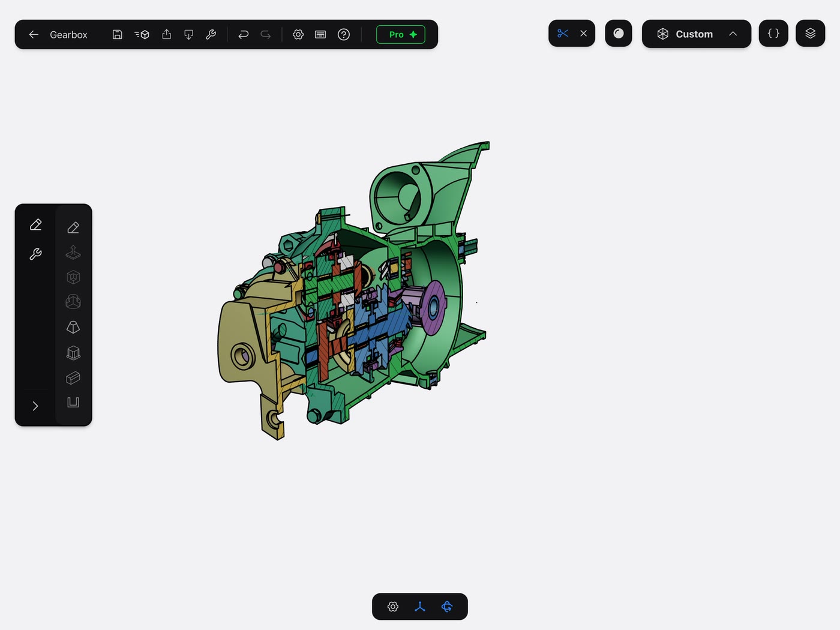
Task: Open view settings gear in the bottom bar
Action: pyautogui.click(x=393, y=607)
